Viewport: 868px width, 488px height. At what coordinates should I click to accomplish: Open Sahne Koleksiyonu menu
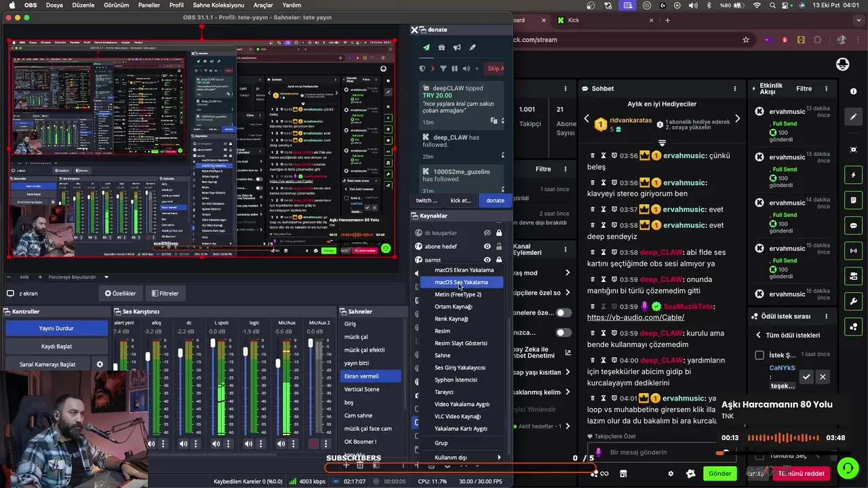tap(218, 5)
